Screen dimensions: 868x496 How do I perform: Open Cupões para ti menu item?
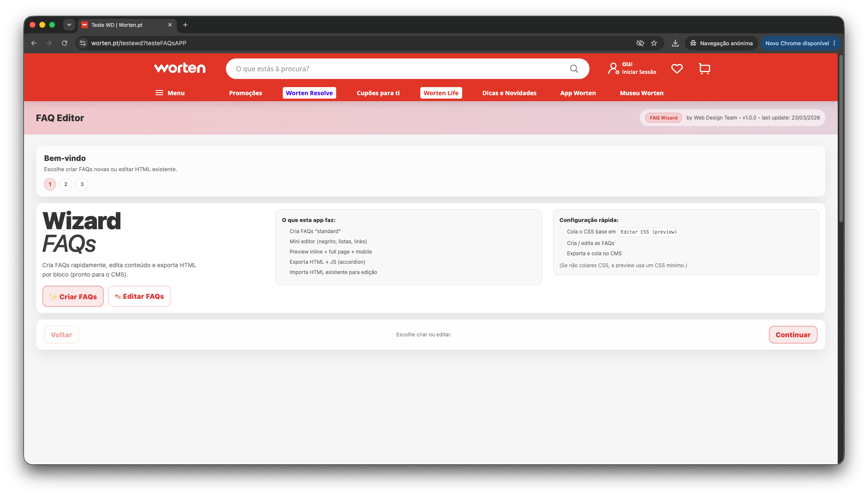pyautogui.click(x=378, y=93)
